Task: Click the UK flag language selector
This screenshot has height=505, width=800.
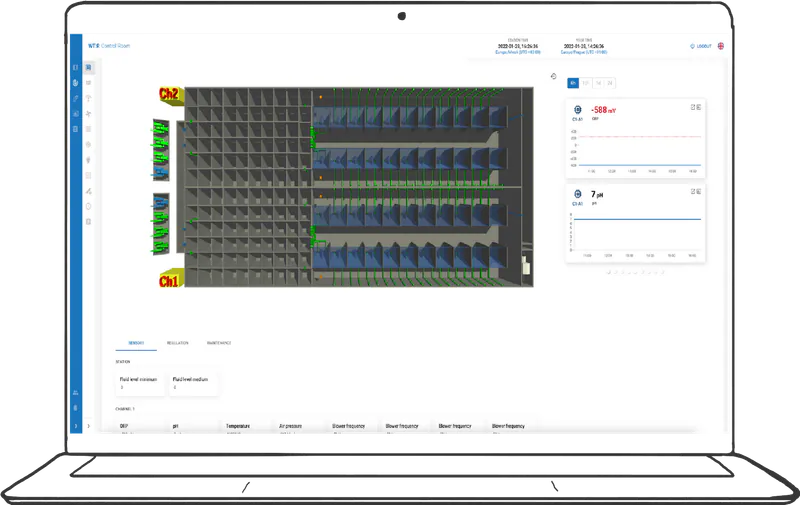Action: point(721,46)
